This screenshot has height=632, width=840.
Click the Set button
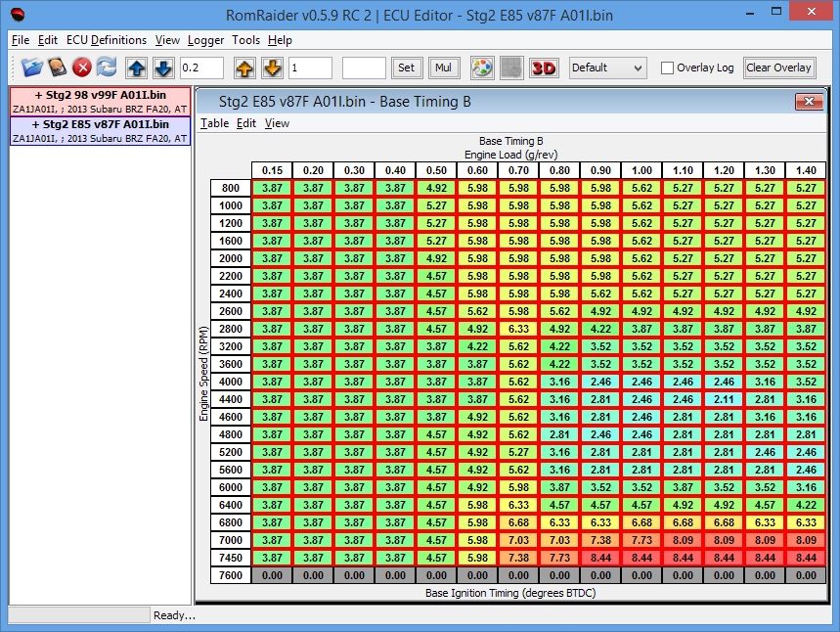[x=407, y=68]
